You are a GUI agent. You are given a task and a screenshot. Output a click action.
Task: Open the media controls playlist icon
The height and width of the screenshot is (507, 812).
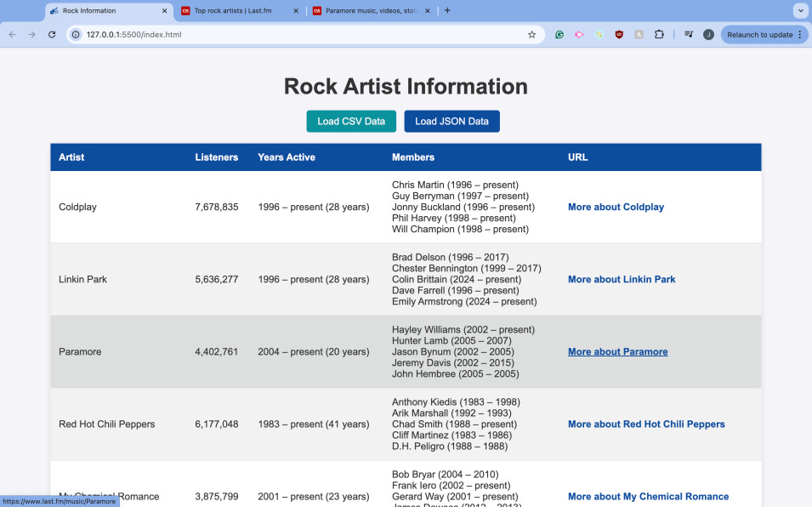pos(689,35)
